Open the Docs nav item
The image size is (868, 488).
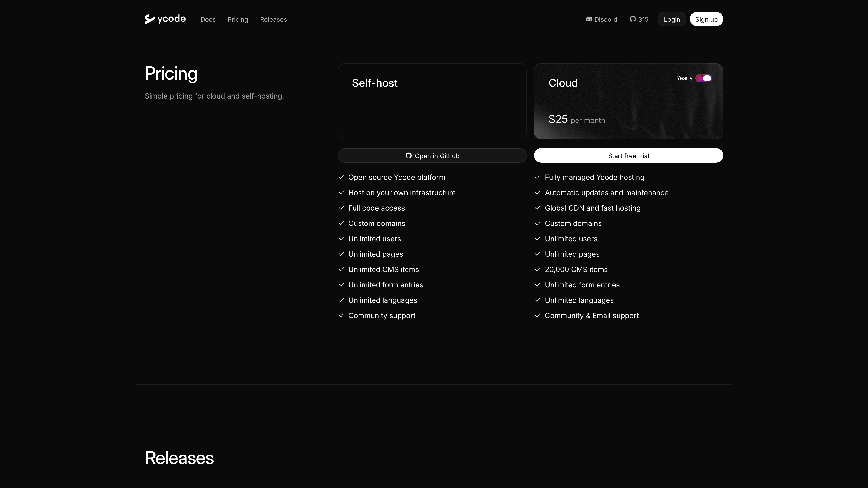coord(208,19)
